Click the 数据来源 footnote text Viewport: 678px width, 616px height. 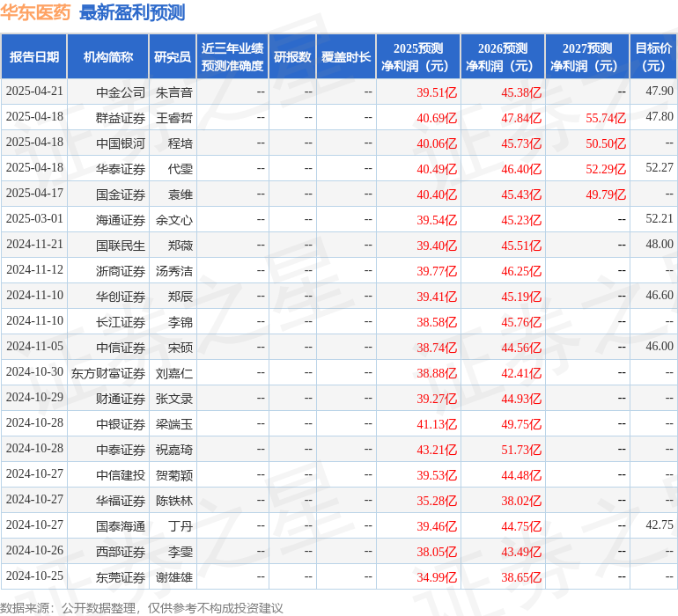(x=142, y=608)
